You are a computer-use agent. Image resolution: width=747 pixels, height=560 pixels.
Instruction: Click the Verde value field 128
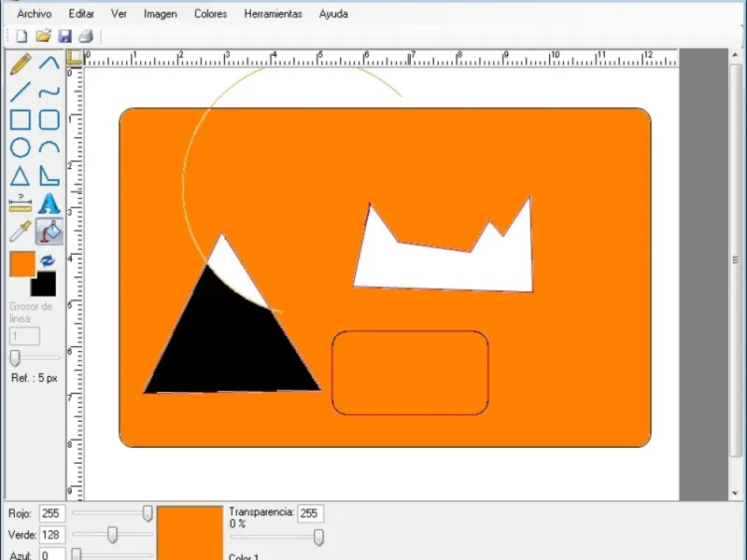[52, 535]
